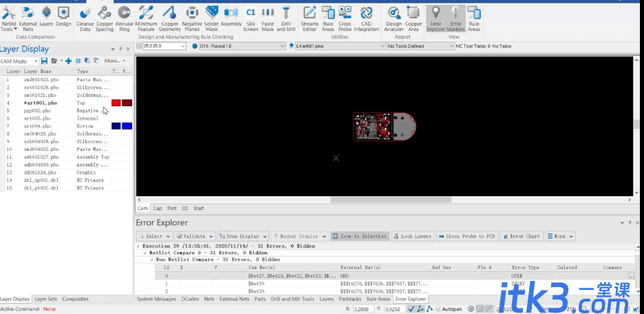Open CAD Integration utility

click(366, 19)
